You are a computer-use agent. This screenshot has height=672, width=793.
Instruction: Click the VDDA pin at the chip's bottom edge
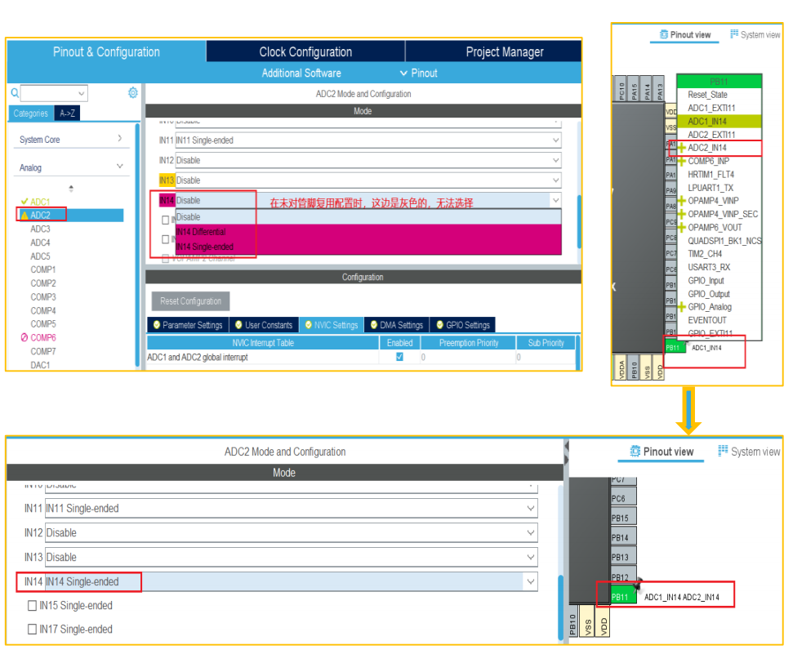tap(621, 367)
